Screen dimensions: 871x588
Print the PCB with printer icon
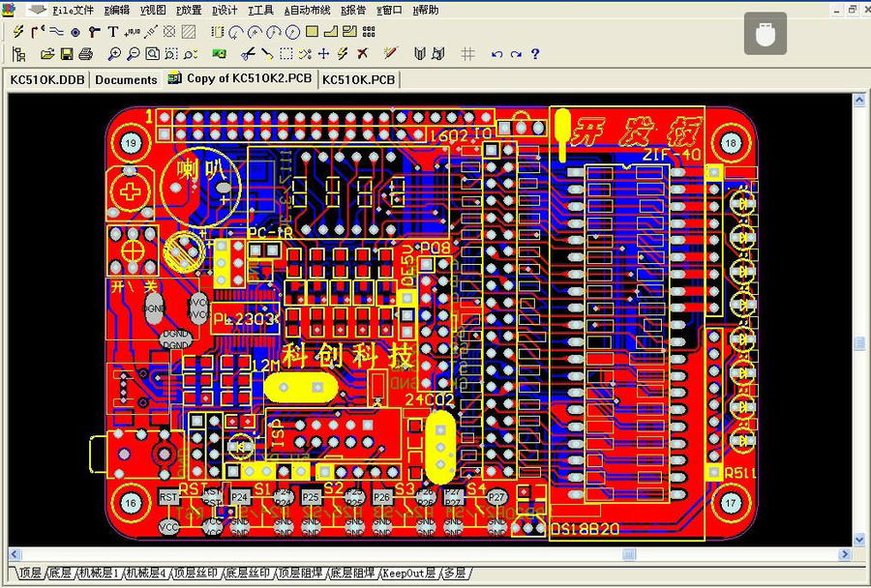[x=85, y=54]
